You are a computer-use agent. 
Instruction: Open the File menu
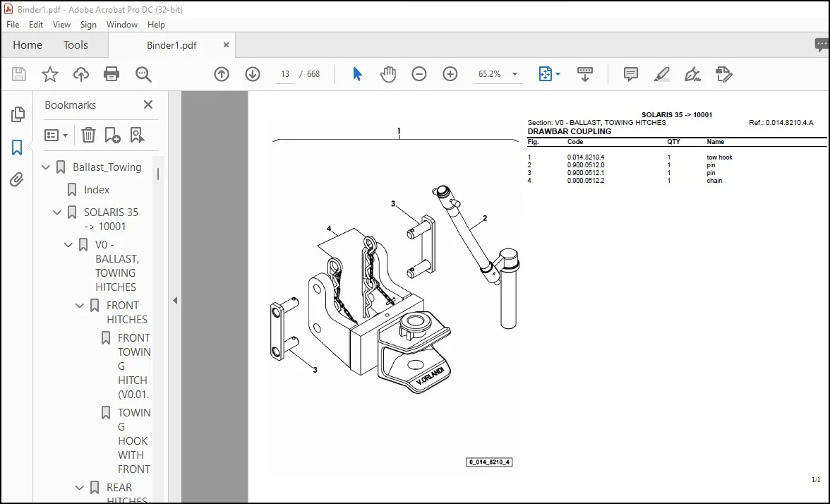13,24
